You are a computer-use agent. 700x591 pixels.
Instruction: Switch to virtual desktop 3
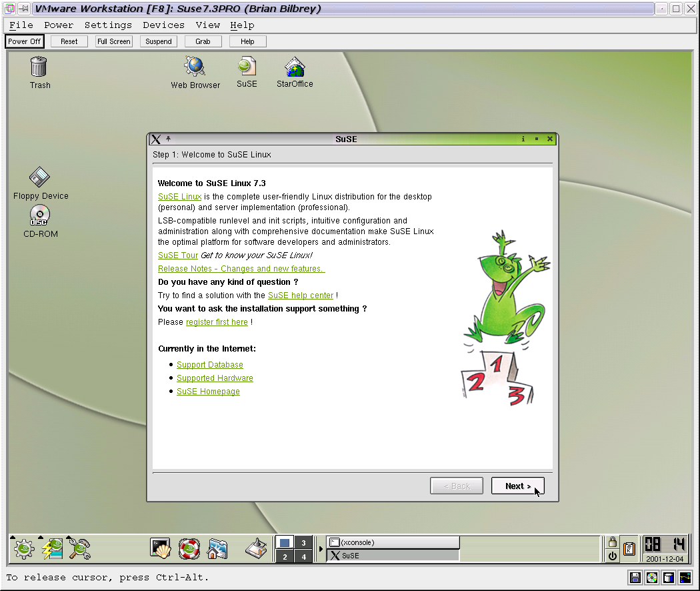pos(303,542)
